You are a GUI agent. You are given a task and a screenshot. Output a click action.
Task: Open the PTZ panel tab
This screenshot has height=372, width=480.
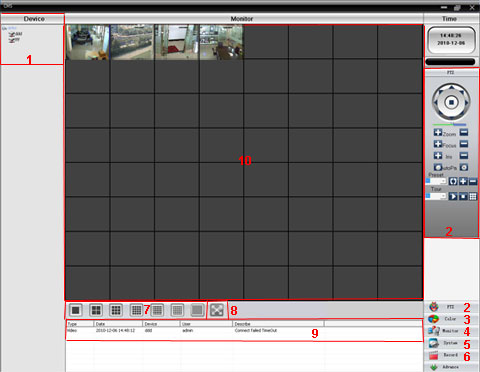[x=451, y=307]
